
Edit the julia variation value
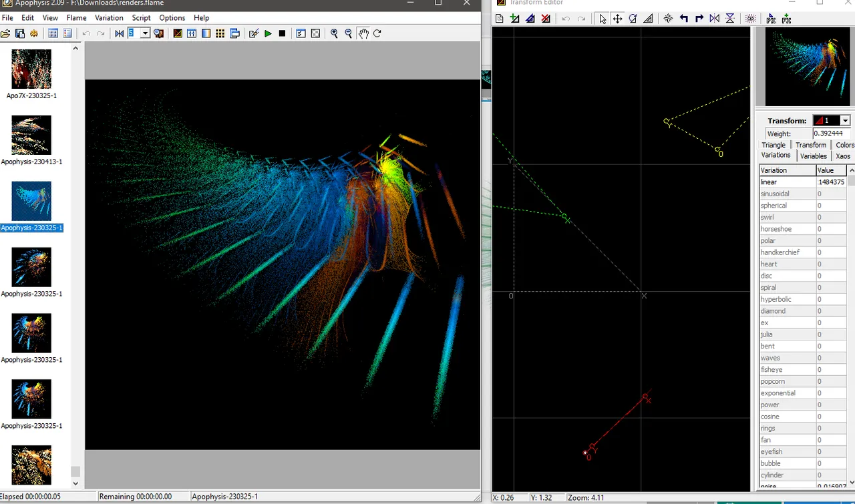pyautogui.click(x=832, y=334)
